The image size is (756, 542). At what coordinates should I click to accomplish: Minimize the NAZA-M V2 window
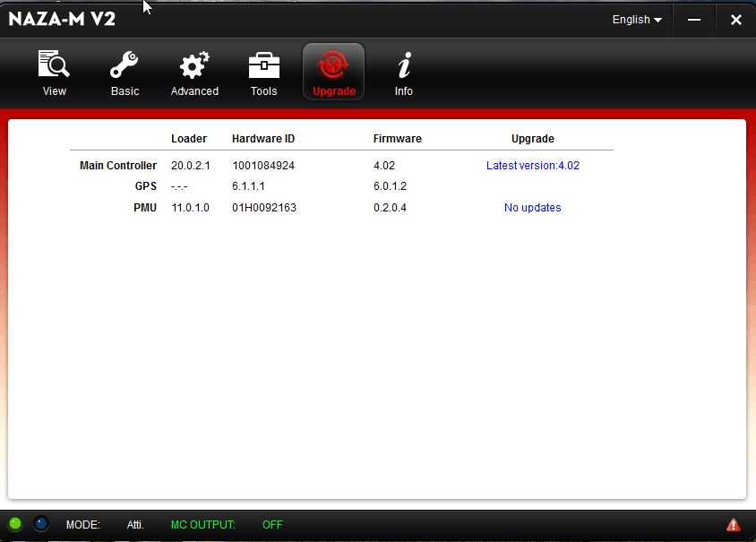[694, 20]
